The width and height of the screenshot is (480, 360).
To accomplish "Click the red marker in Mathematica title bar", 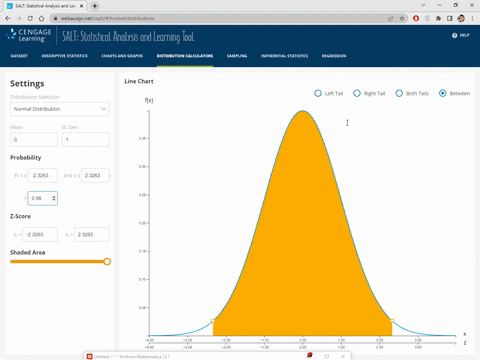I will tap(310, 355).
